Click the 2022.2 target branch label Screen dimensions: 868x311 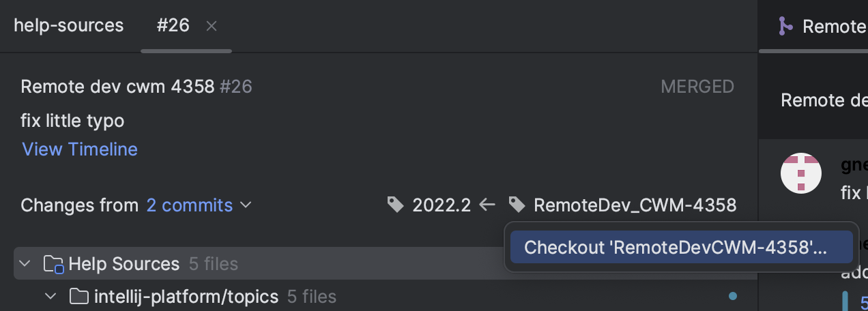pyautogui.click(x=442, y=205)
